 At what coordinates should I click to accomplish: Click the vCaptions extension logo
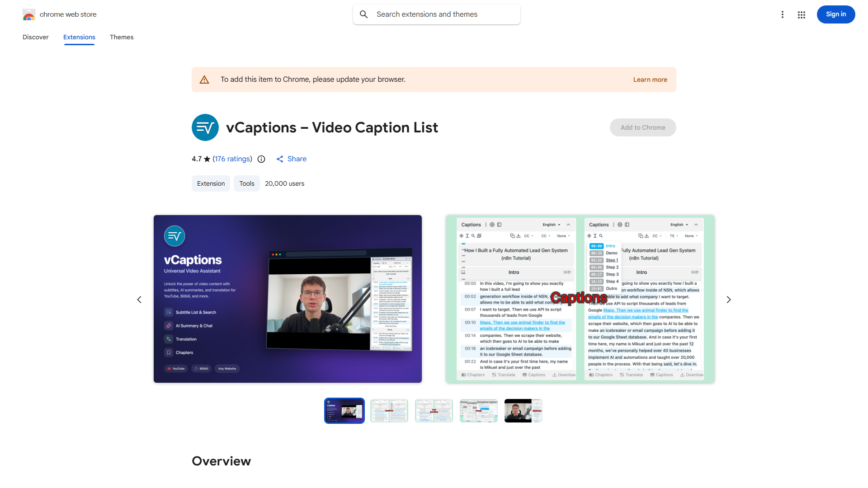(205, 127)
